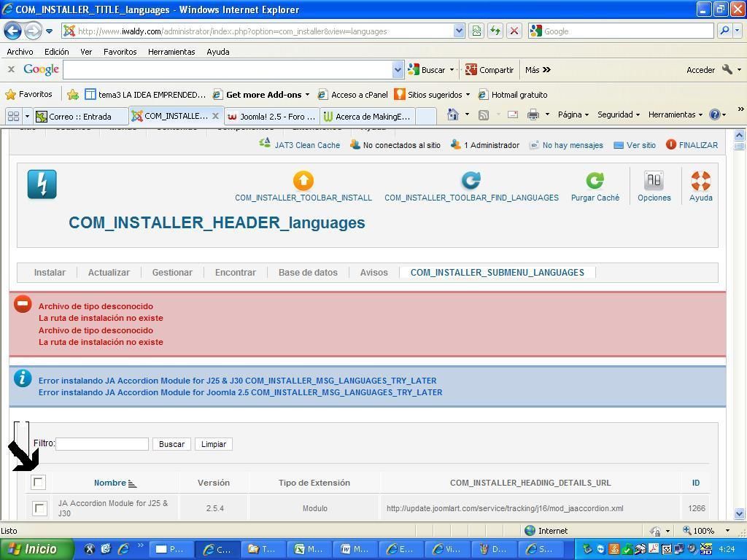Open the Quick Tabs grid icon

point(13,116)
